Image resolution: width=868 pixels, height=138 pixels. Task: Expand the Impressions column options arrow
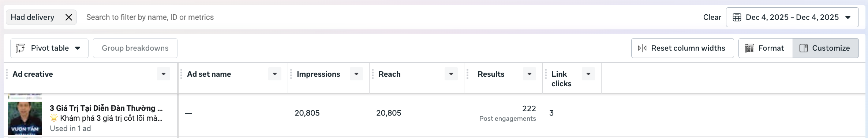[x=356, y=74]
